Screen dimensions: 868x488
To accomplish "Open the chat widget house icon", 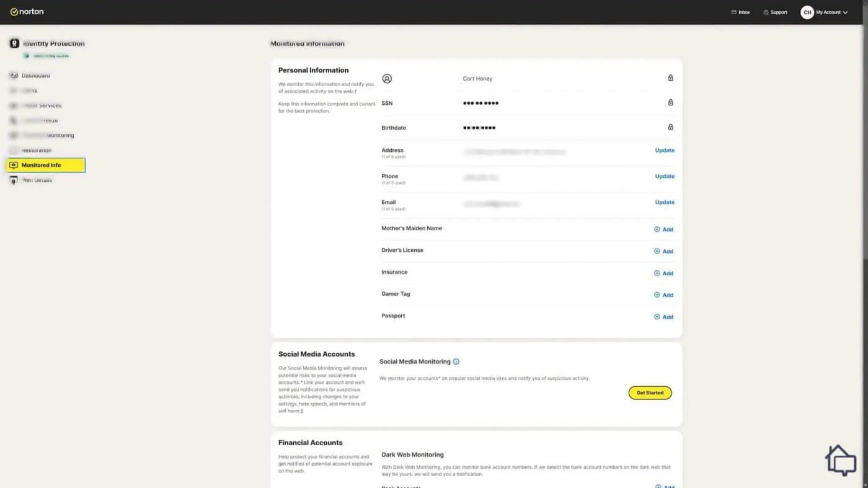I will point(841,460).
